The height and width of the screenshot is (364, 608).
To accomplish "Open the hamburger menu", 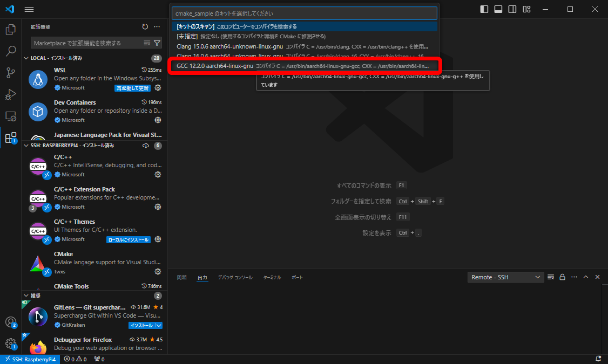I will tap(29, 9).
